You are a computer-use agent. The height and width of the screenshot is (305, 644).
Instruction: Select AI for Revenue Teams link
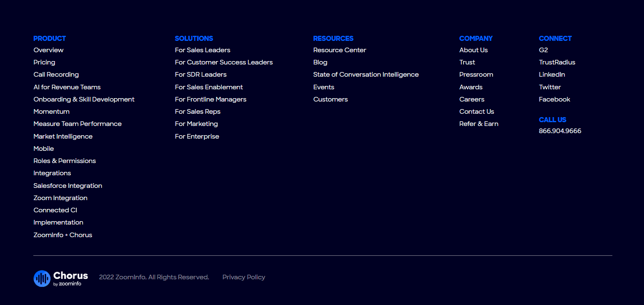tap(67, 87)
